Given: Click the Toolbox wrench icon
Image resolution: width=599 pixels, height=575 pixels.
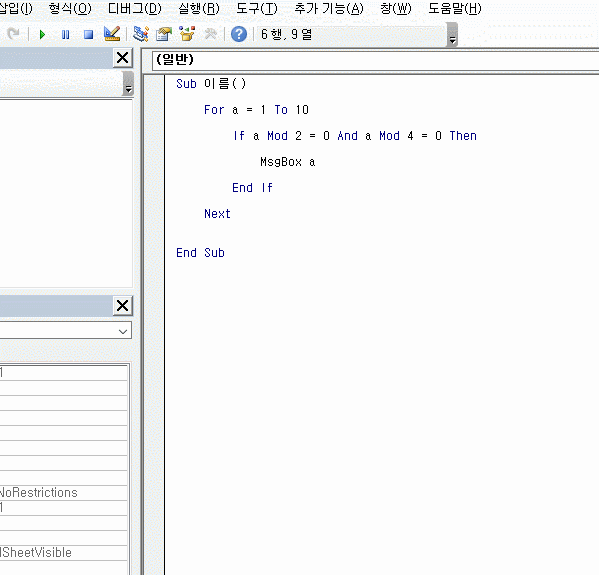Looking at the screenshot, I should [210, 34].
